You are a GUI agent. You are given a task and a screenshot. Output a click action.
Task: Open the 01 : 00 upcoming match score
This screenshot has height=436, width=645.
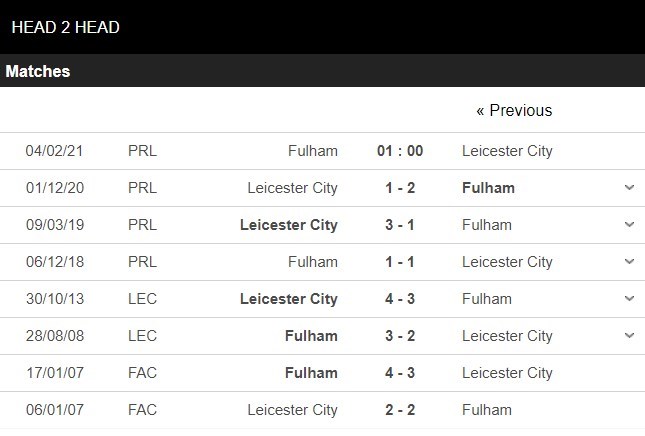point(400,151)
